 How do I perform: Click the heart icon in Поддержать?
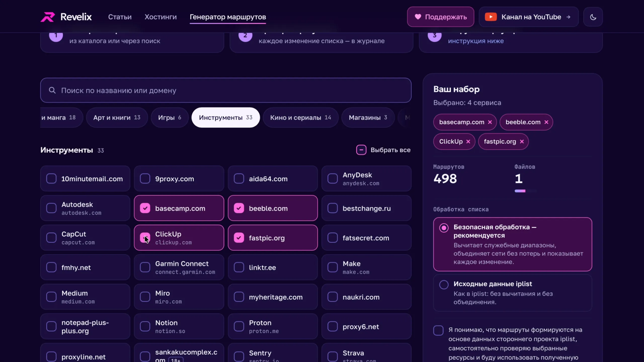pos(418,17)
